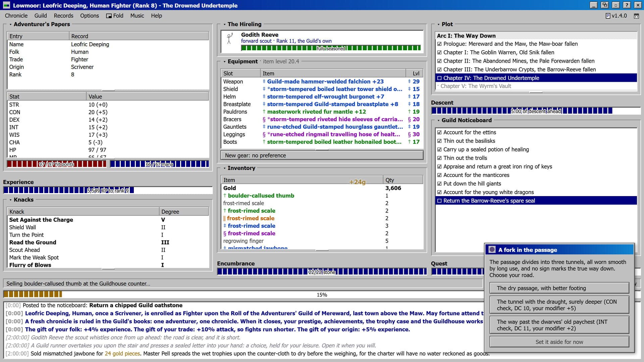The image size is (644, 362).
Task: Click the Lowmoor app icon in title bar
Action: tap(6, 5)
